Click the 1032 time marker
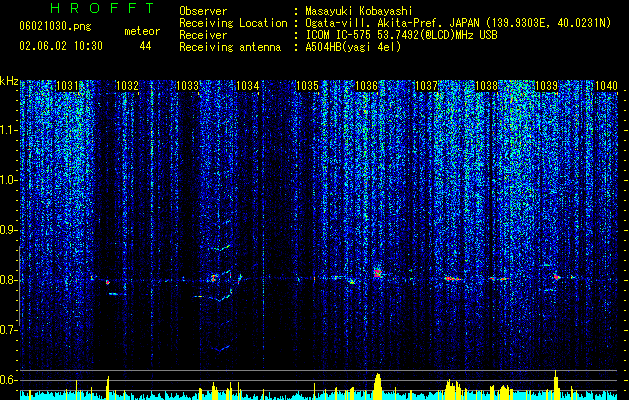Image resolution: width=629 pixels, height=400 pixels. [x=127, y=86]
